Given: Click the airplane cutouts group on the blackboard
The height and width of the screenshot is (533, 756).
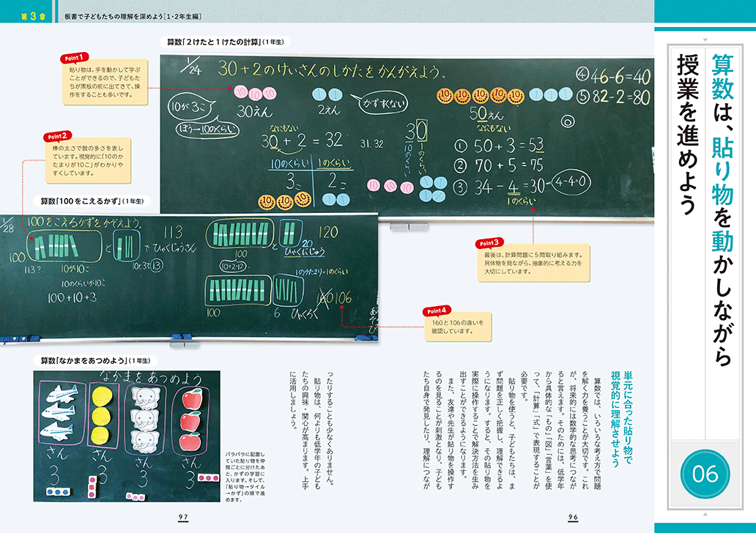Looking at the screenshot, I should 62,412.
